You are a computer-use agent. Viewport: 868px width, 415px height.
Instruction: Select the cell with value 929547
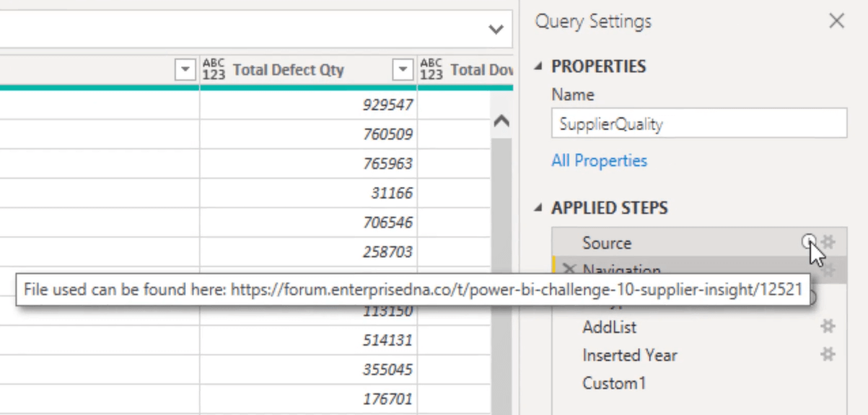[x=308, y=105]
